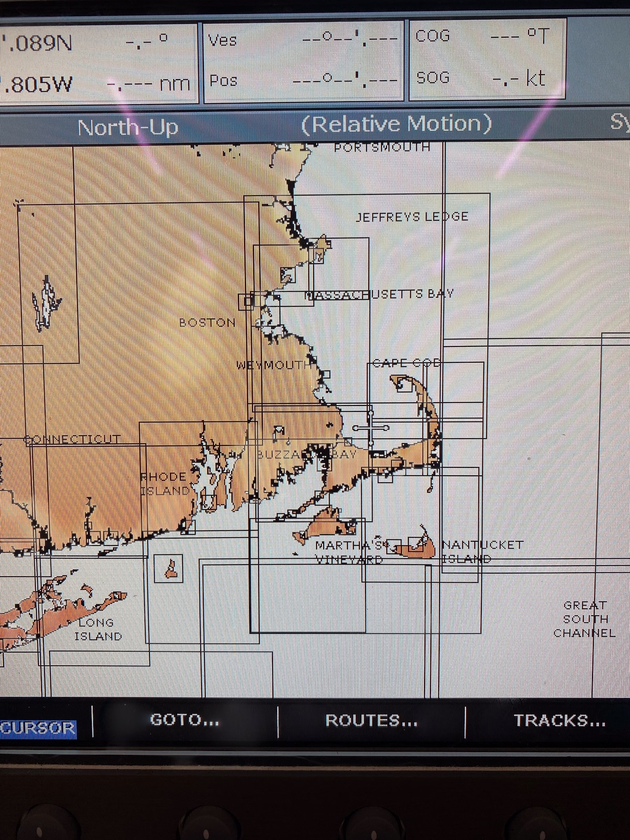Open the GOTO... softkey menu
This screenshot has height=840, width=630.
(x=184, y=720)
